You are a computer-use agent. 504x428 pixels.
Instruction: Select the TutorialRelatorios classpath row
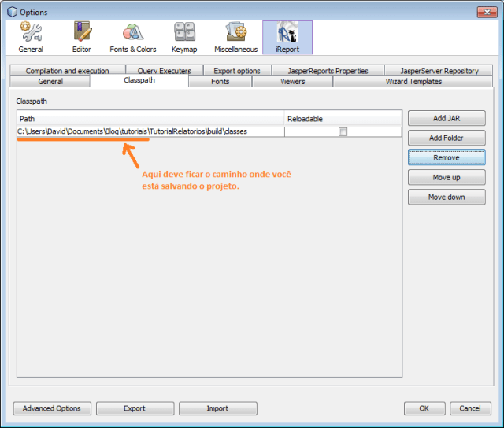[x=150, y=131]
